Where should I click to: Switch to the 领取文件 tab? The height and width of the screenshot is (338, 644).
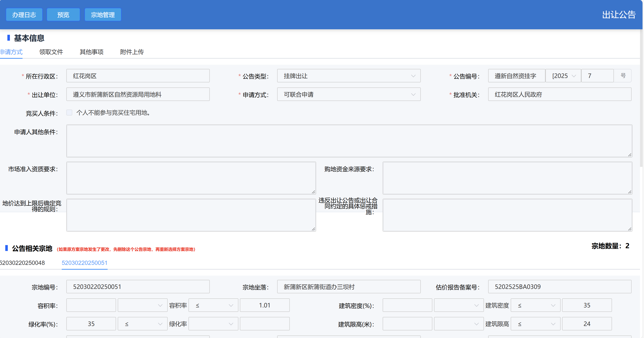click(51, 52)
